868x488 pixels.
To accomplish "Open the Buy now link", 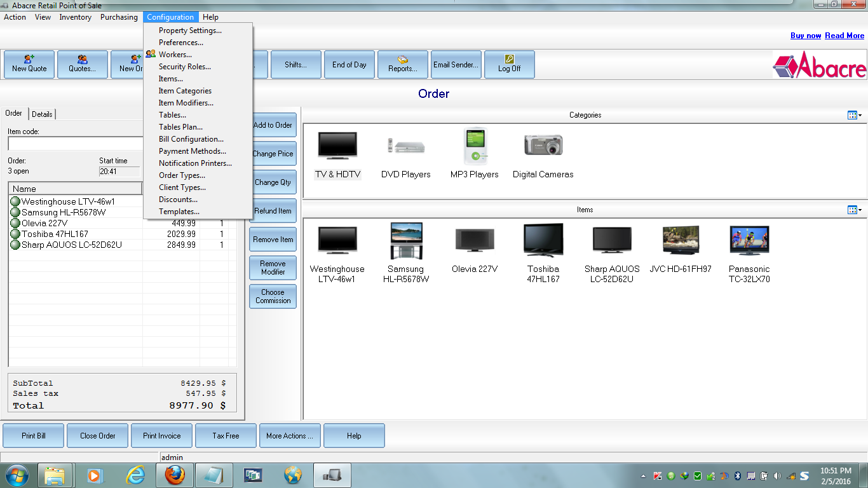I will 806,36.
